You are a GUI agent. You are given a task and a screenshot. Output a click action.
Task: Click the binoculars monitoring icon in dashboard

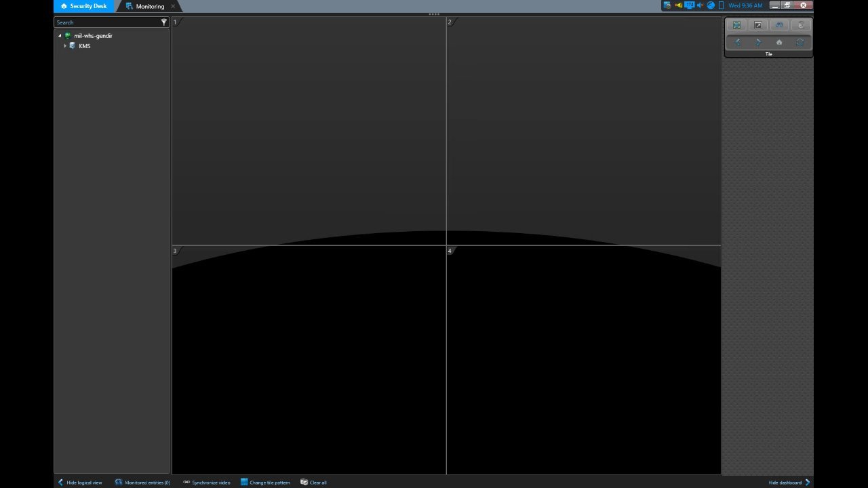pyautogui.click(x=779, y=25)
